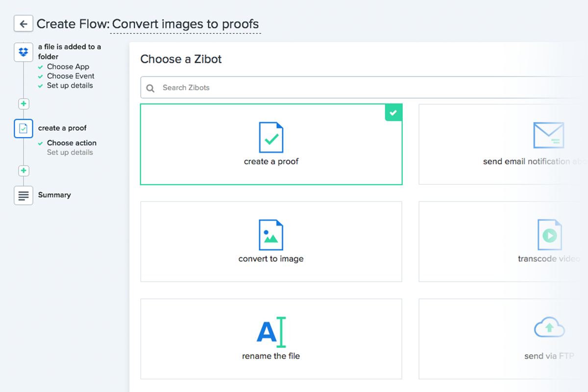Select the create a proof Zibot card icon
Viewport: 588px width, 392px height.
271,136
